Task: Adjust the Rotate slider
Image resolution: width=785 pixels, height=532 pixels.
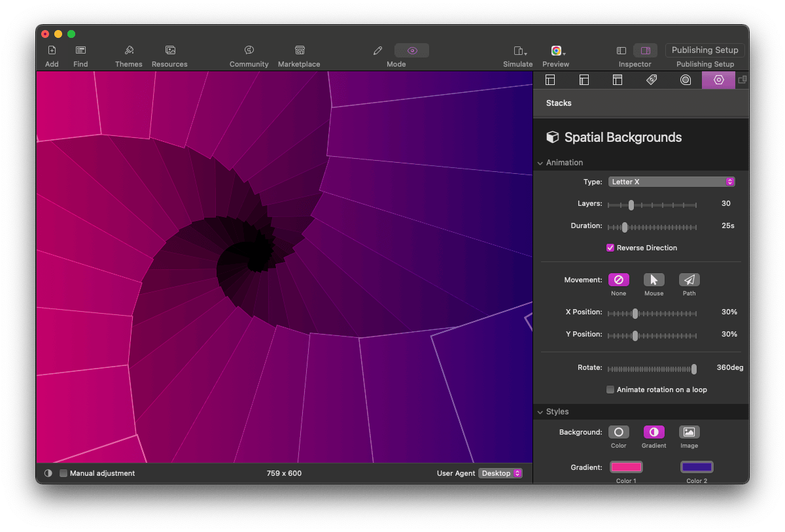Action: click(x=652, y=369)
